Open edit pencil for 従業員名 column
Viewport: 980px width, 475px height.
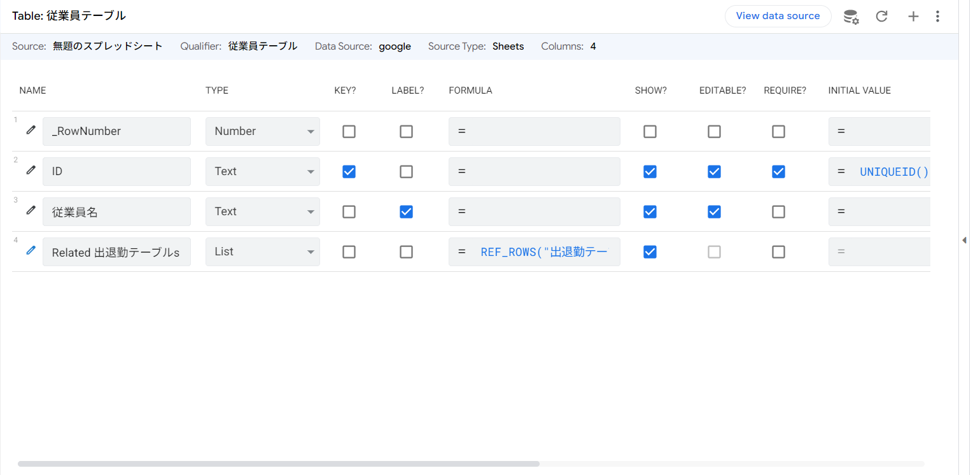pos(31,211)
